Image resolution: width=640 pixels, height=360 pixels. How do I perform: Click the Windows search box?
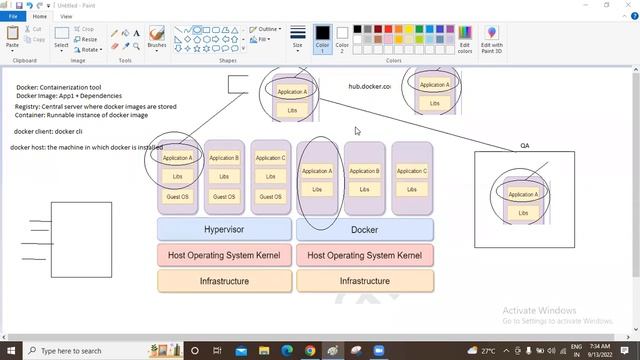tap(103, 351)
